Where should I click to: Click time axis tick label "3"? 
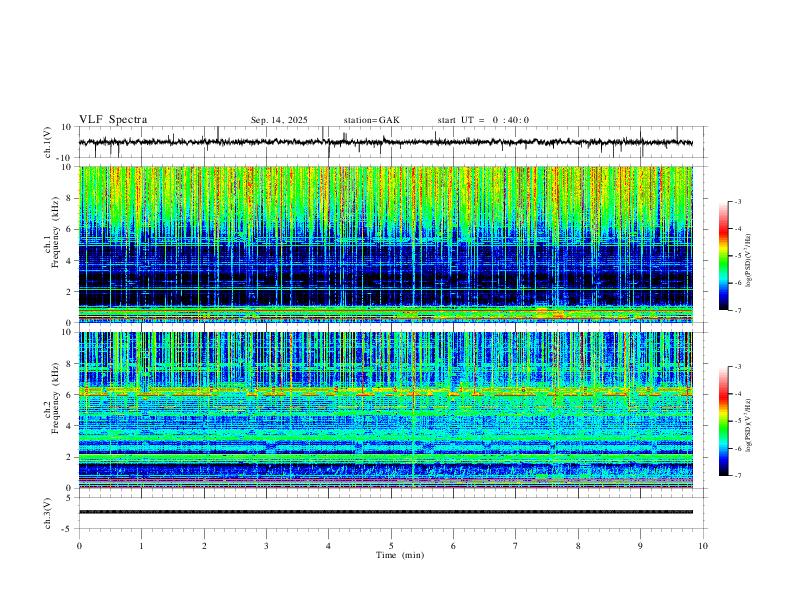click(x=266, y=546)
